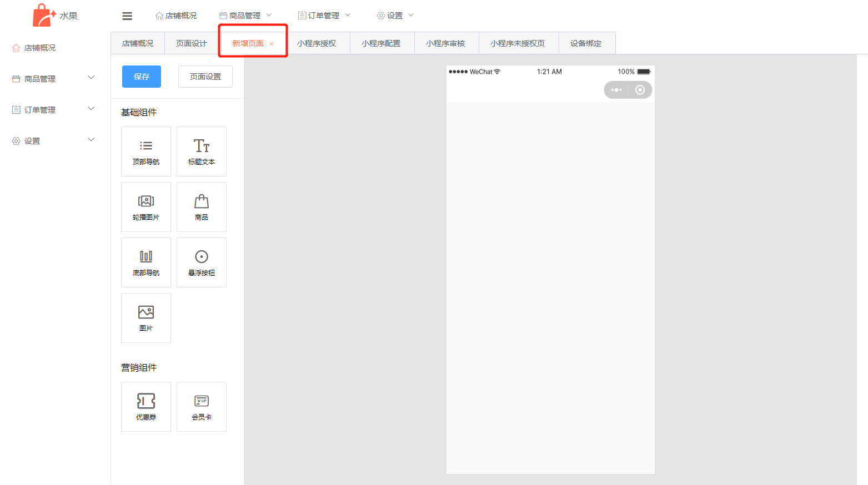Open top bar 订单管理 dropdown
868x485 pixels.
(324, 16)
